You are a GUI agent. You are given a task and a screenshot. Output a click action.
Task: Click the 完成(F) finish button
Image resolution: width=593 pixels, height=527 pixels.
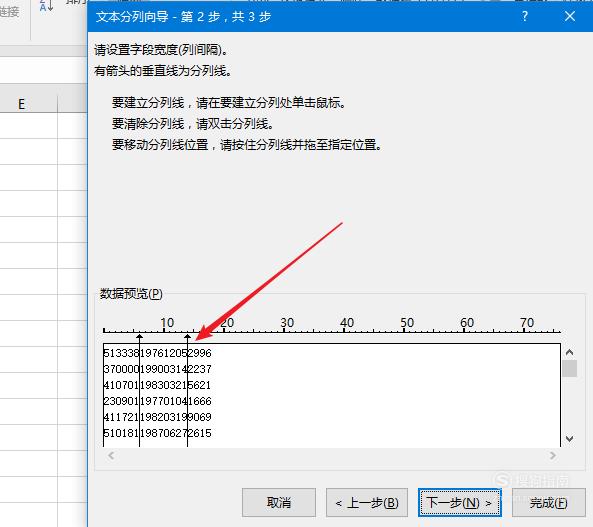click(x=548, y=502)
